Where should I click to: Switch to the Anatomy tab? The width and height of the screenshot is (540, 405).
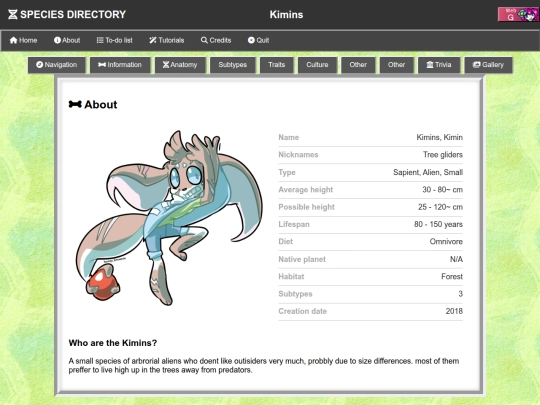coord(180,65)
